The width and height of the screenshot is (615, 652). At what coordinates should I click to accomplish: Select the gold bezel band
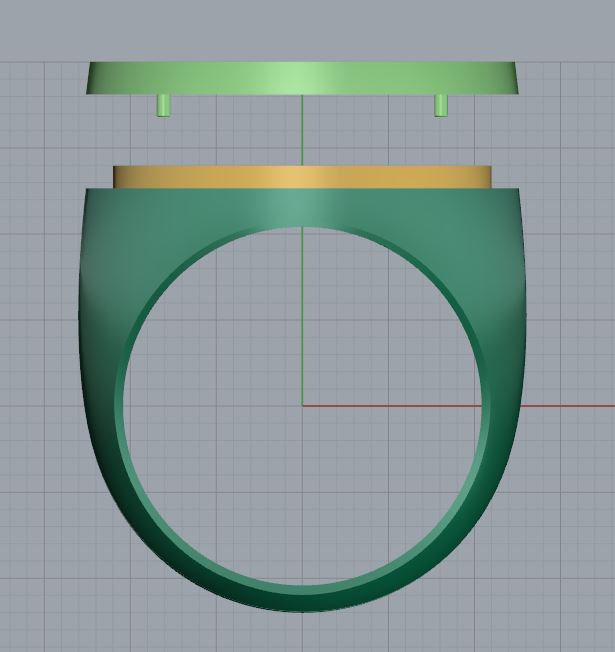300,177
